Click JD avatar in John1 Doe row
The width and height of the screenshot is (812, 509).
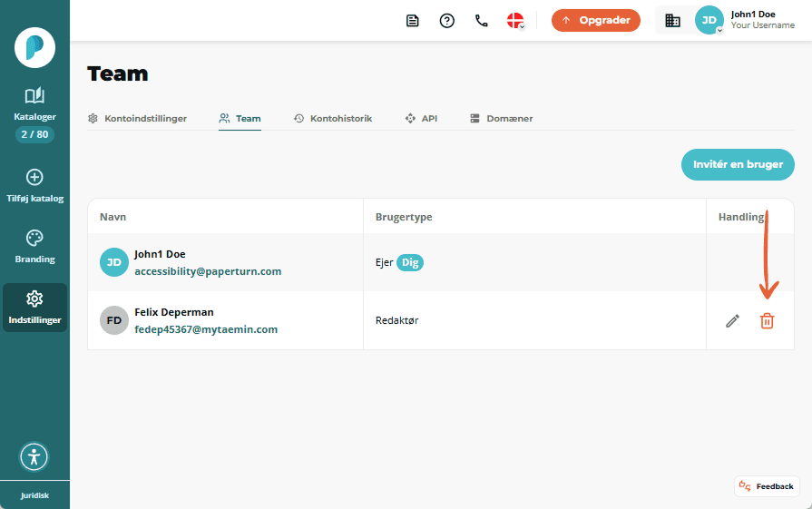click(114, 262)
